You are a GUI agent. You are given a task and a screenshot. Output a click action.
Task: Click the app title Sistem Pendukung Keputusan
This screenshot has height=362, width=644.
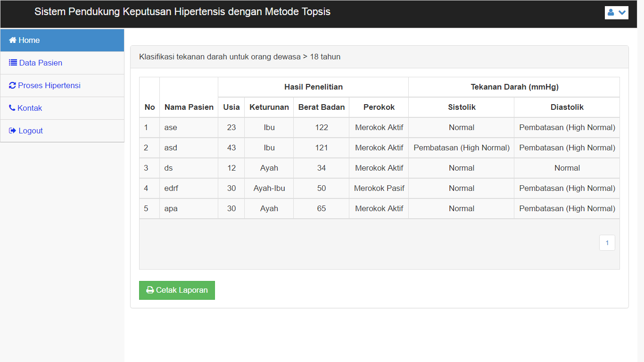click(x=182, y=12)
